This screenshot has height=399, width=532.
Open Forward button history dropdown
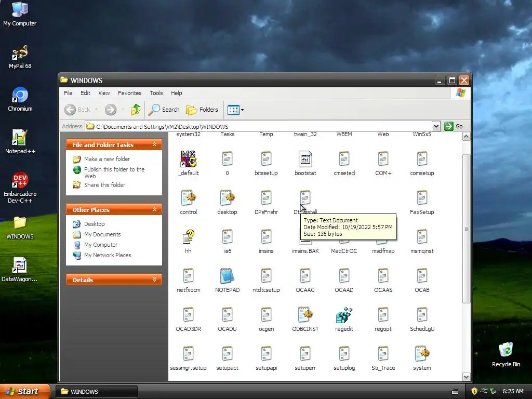[x=123, y=110]
